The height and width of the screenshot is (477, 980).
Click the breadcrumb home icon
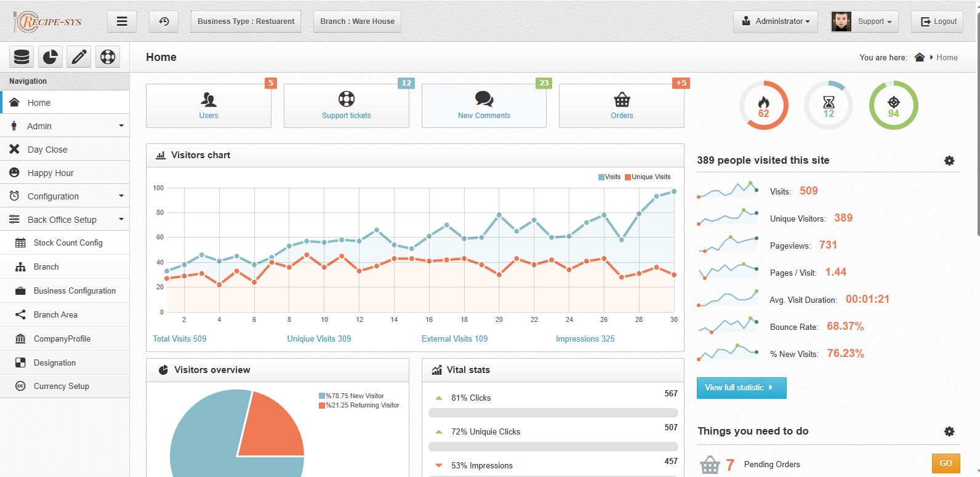(920, 57)
